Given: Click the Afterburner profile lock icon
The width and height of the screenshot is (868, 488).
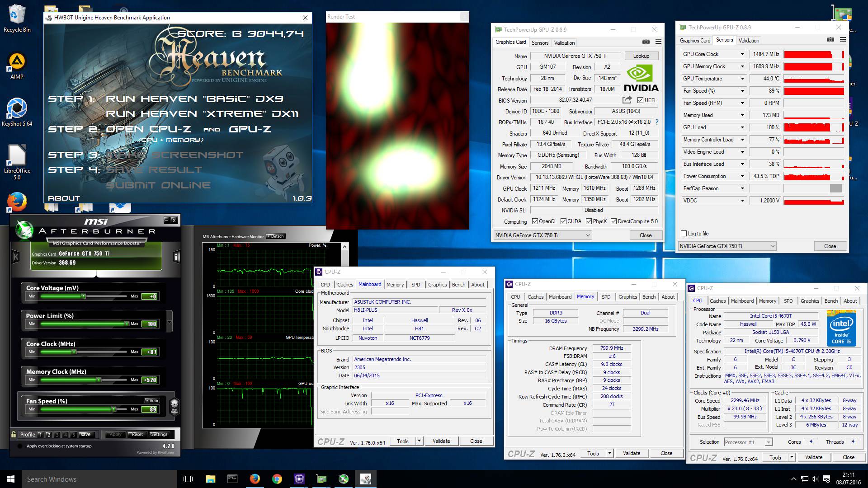Looking at the screenshot, I should point(14,434).
